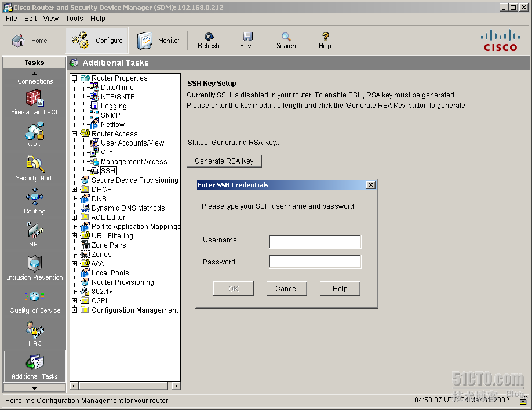Click the Refresh toolbar icon
The image size is (532, 410).
209,37
